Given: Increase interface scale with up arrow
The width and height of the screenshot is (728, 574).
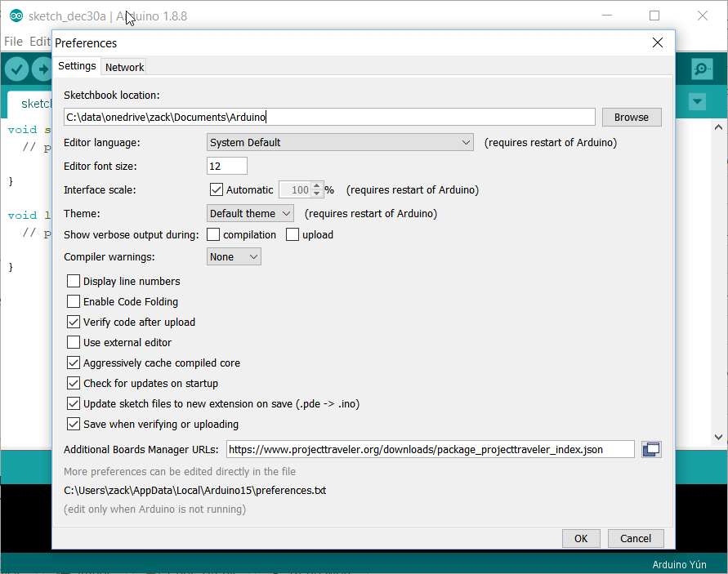Looking at the screenshot, I should click(317, 185).
